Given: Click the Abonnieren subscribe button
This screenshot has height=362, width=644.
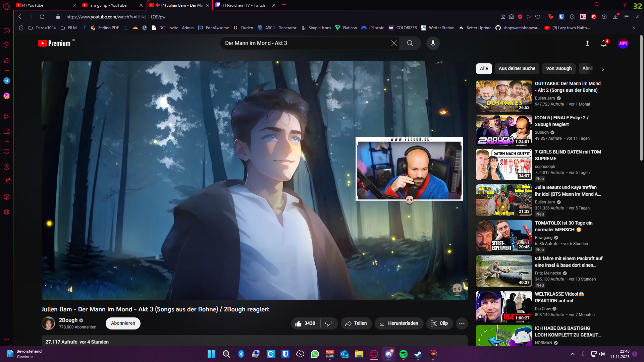Looking at the screenshot, I should 123,323.
